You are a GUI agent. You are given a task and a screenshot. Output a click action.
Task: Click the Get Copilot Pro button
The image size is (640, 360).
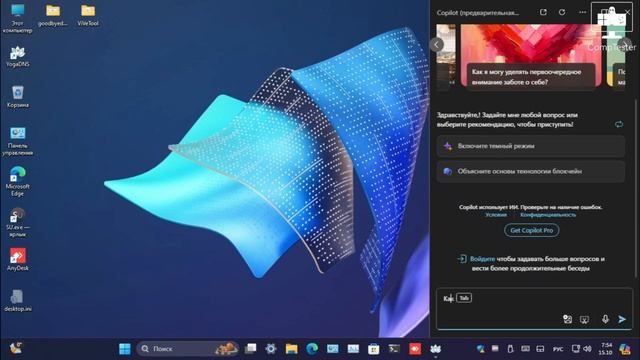coord(531,230)
